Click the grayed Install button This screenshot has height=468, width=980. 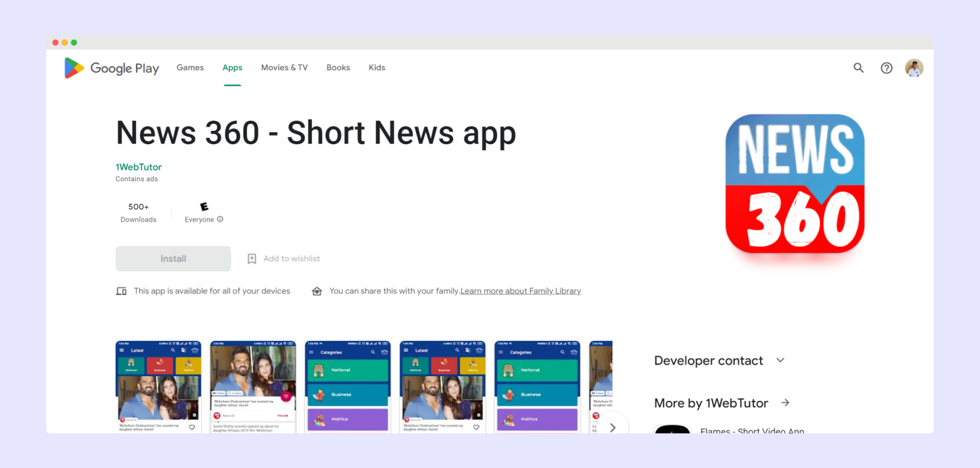(x=173, y=258)
